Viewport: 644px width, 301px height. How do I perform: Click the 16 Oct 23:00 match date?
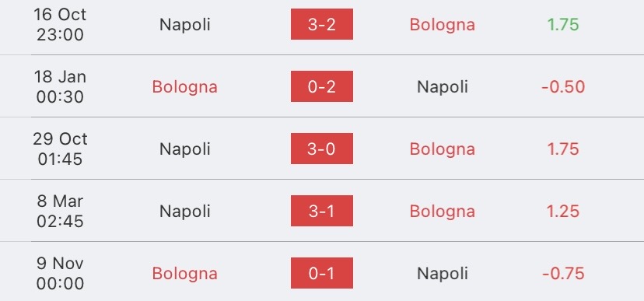[60, 25]
